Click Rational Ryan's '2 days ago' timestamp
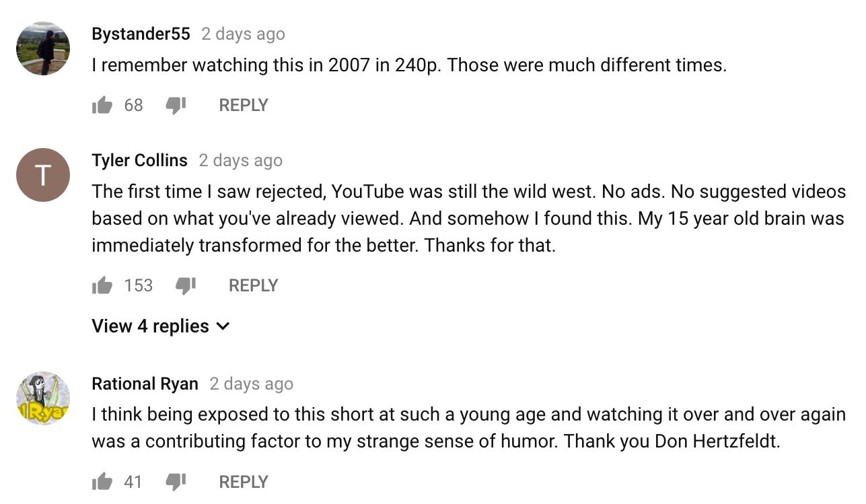866x504 pixels. (x=251, y=384)
